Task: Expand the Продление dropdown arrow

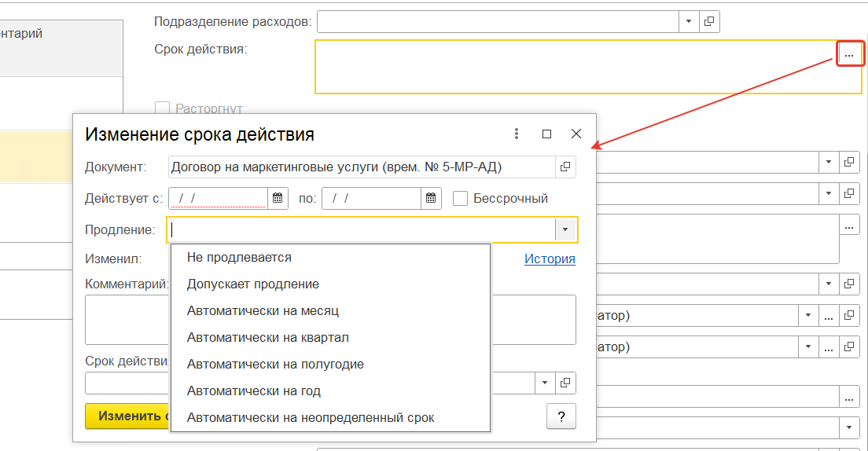Action: pos(566,229)
